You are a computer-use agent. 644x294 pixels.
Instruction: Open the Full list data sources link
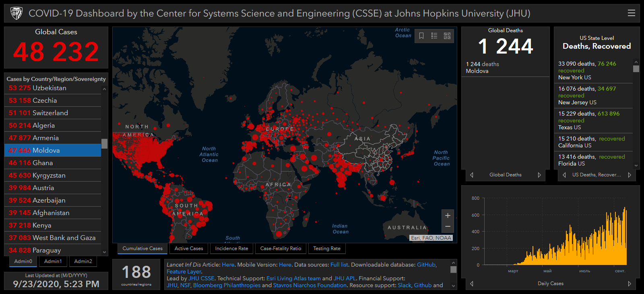coord(339,265)
